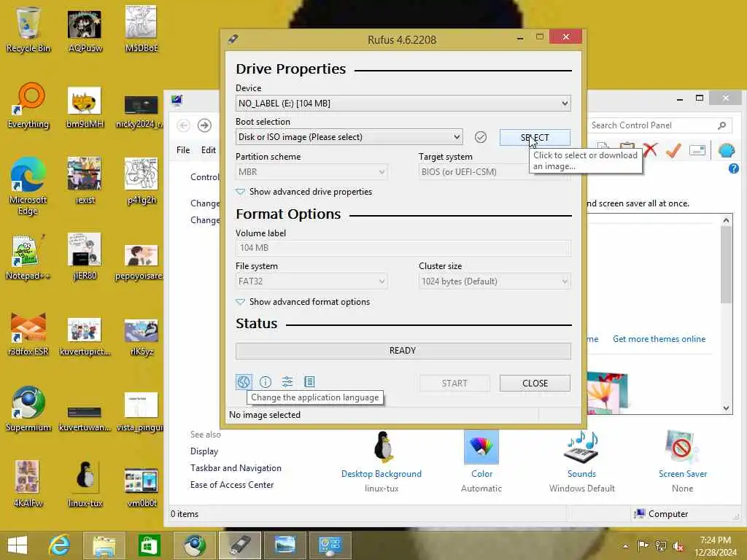Click muted volume icon in system tray
747x560 pixels.
tap(678, 546)
